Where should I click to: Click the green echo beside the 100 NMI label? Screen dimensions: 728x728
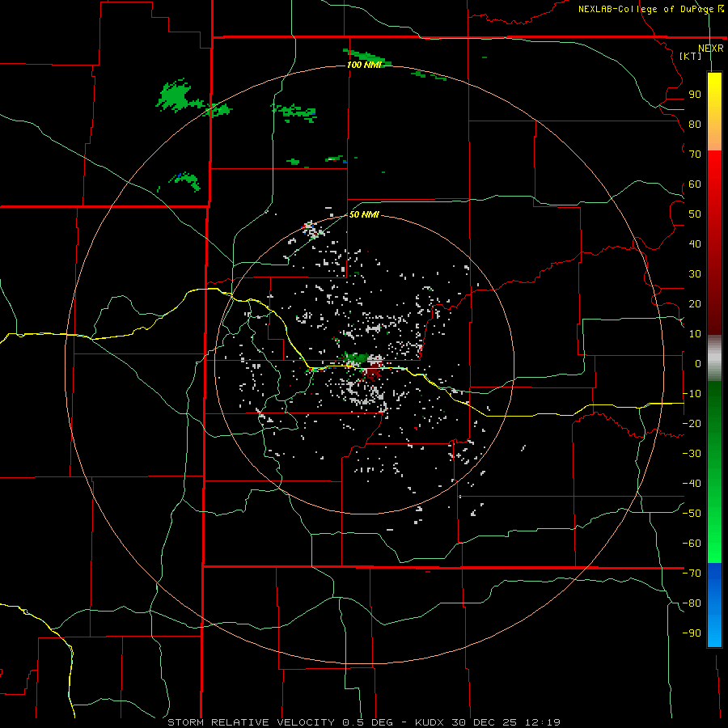point(366,57)
